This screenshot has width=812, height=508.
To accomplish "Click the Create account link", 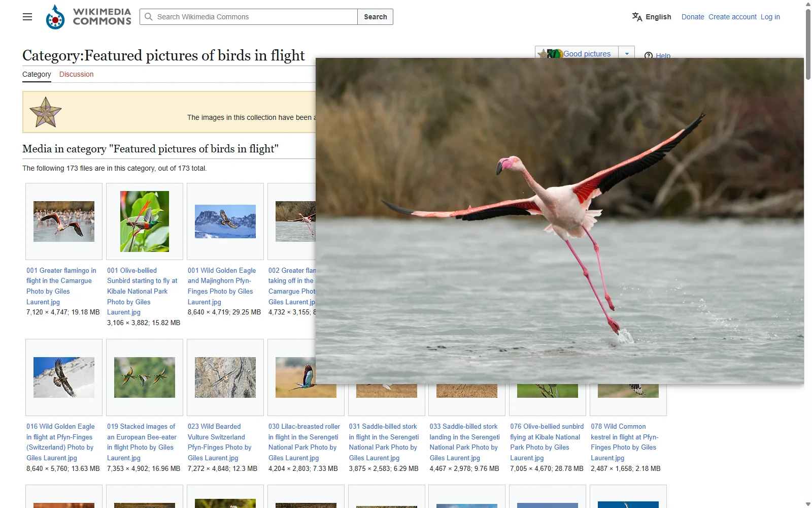I will click(x=732, y=17).
